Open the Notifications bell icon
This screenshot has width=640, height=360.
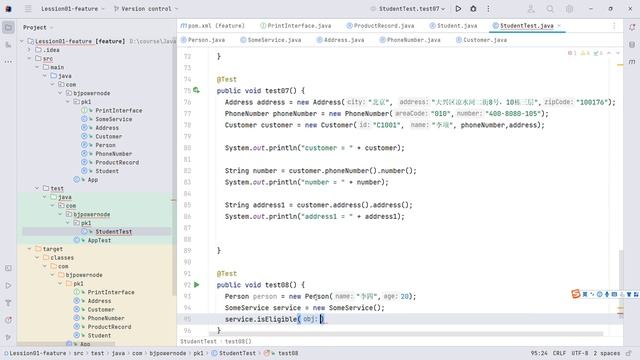pos(632,27)
